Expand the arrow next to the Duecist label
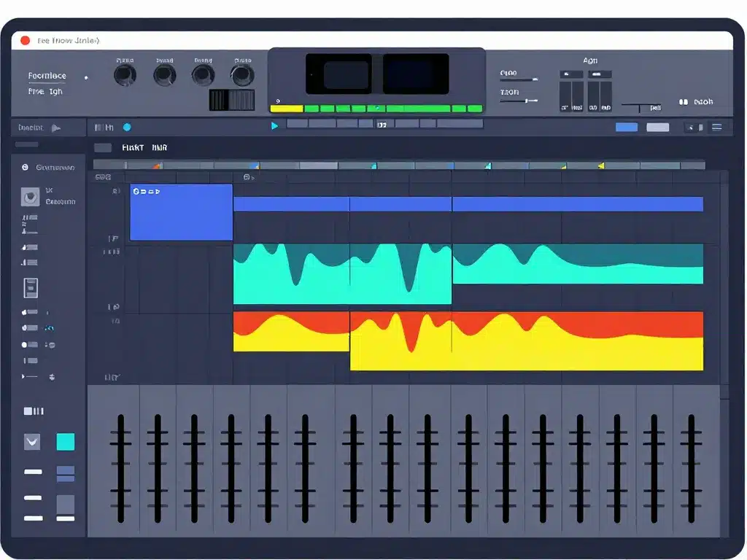The width and height of the screenshot is (747, 560). (55, 126)
